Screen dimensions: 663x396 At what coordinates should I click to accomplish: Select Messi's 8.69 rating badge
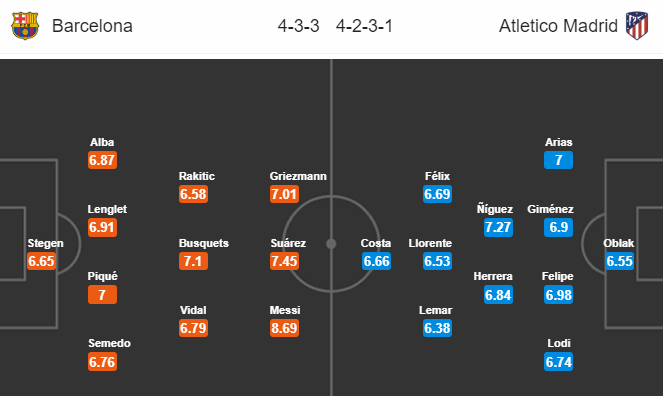click(285, 328)
